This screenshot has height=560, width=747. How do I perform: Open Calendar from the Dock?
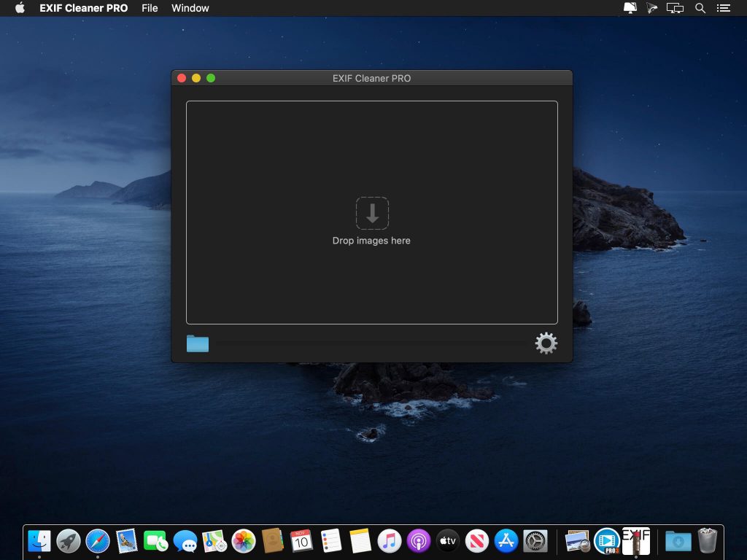click(301, 540)
